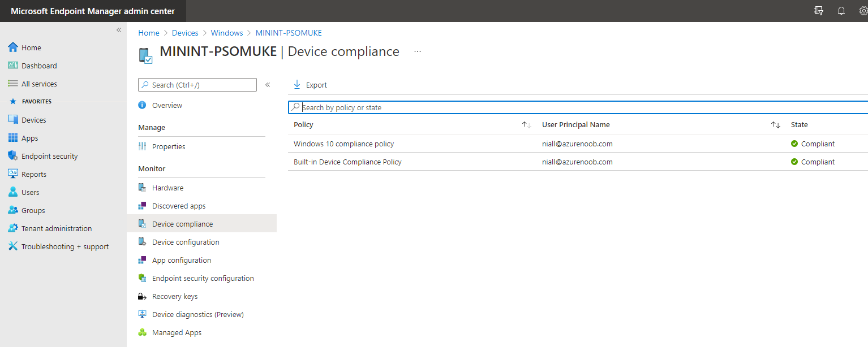Click the Device configuration icon
868x347 pixels.
coord(142,242)
